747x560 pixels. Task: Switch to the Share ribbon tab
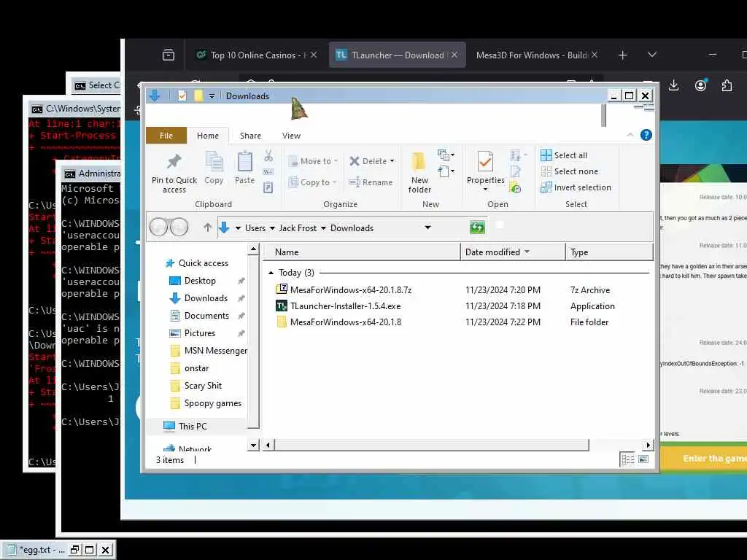coord(251,136)
